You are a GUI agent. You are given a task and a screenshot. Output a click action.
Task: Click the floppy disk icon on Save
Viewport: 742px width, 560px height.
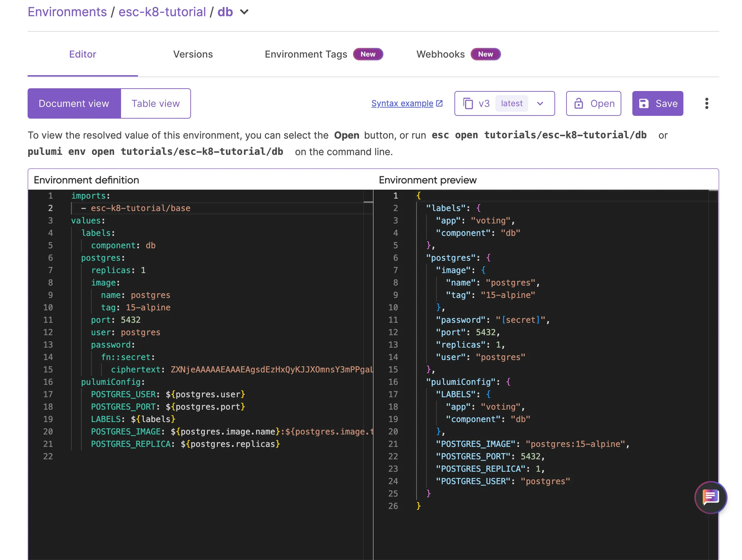(643, 103)
